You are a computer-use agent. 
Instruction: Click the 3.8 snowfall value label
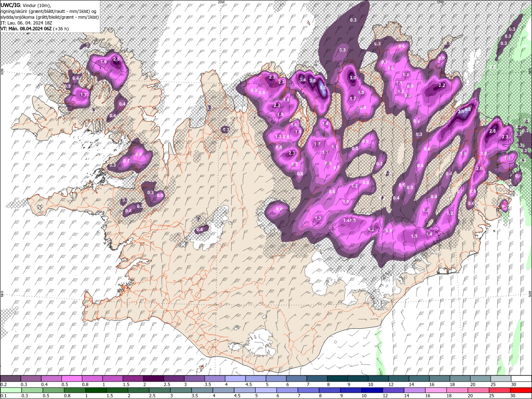[313, 81]
